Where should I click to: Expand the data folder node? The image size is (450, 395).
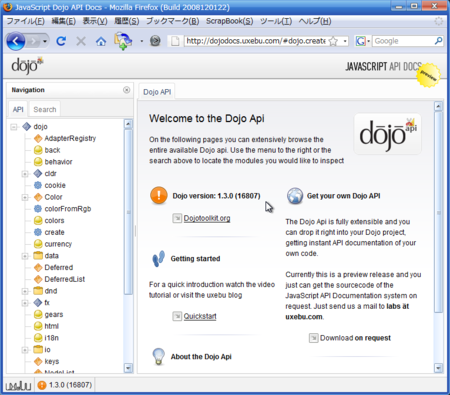coord(25,256)
